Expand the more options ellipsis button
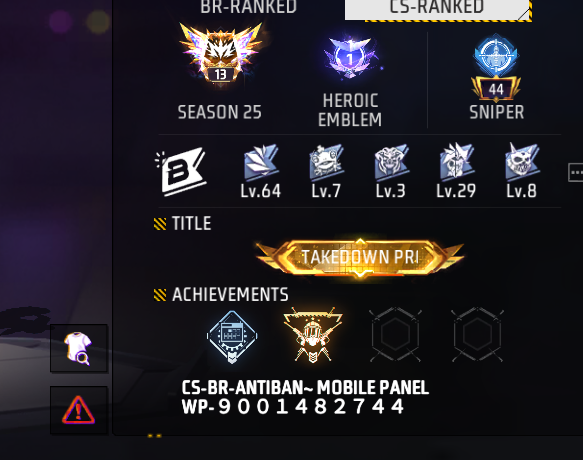The height and width of the screenshot is (460, 583). pos(576,172)
